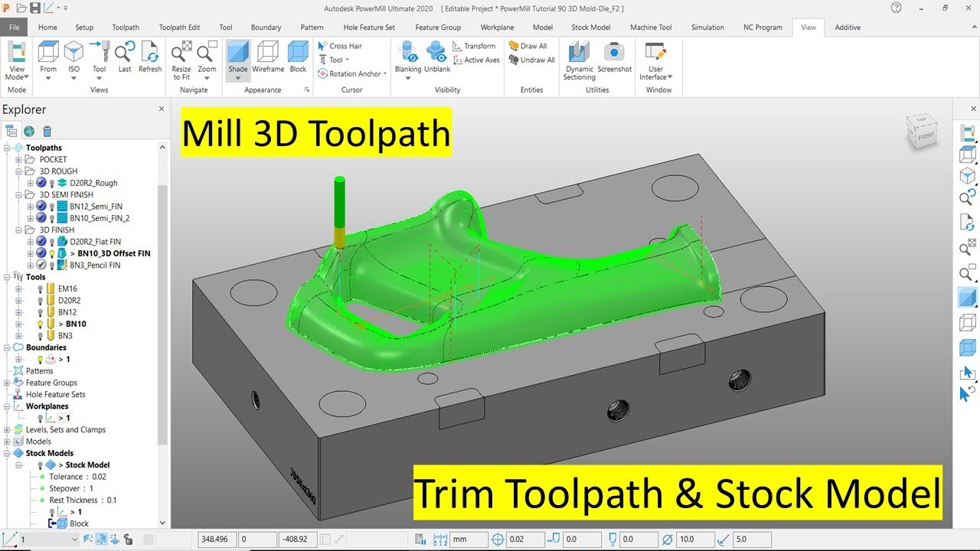Screen dimensions: 980x551
Task: Open Rotation Anchor dropdown
Action: [351, 73]
